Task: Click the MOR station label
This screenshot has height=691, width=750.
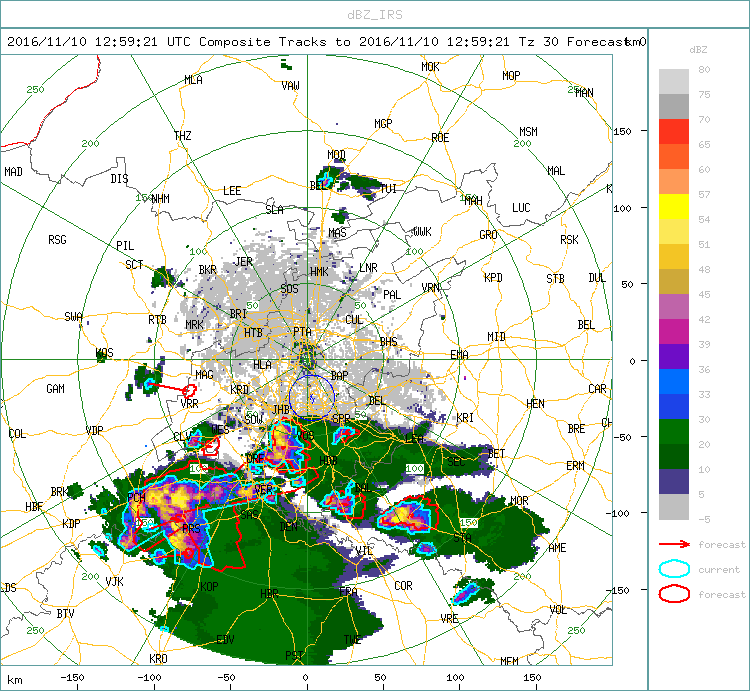Action: coord(519,501)
